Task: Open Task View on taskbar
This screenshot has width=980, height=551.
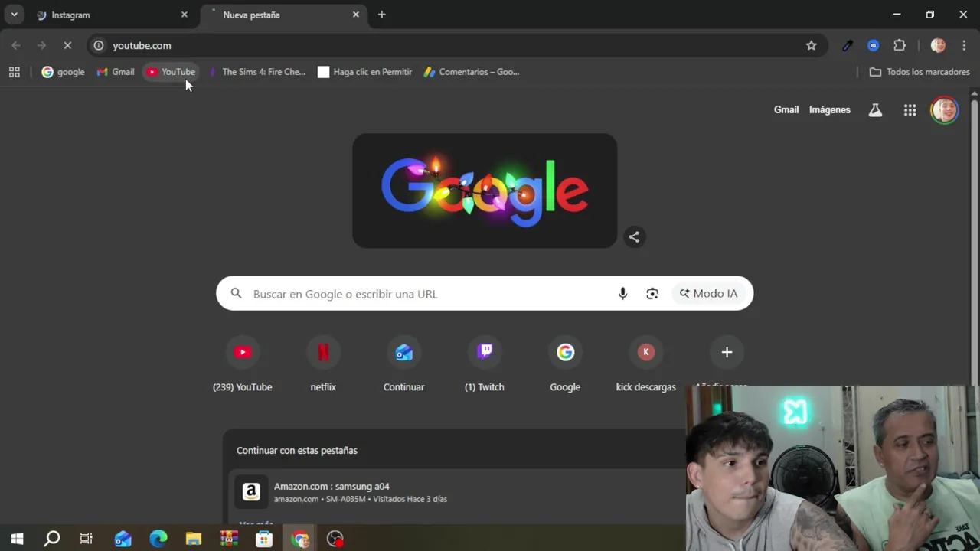Action: click(87, 539)
